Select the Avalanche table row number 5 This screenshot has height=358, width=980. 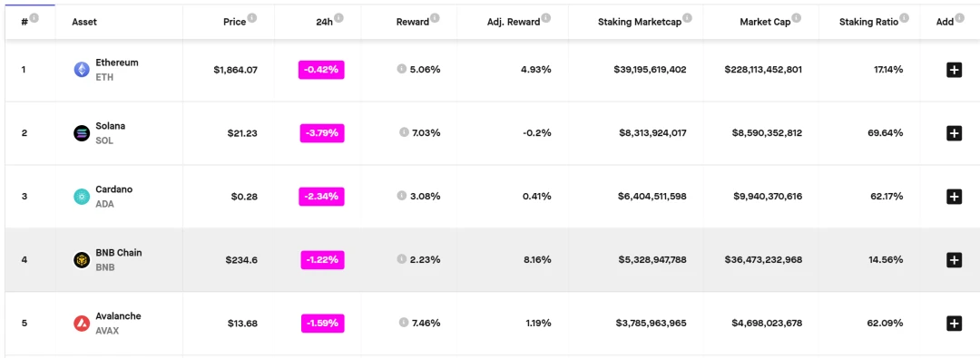click(x=490, y=324)
